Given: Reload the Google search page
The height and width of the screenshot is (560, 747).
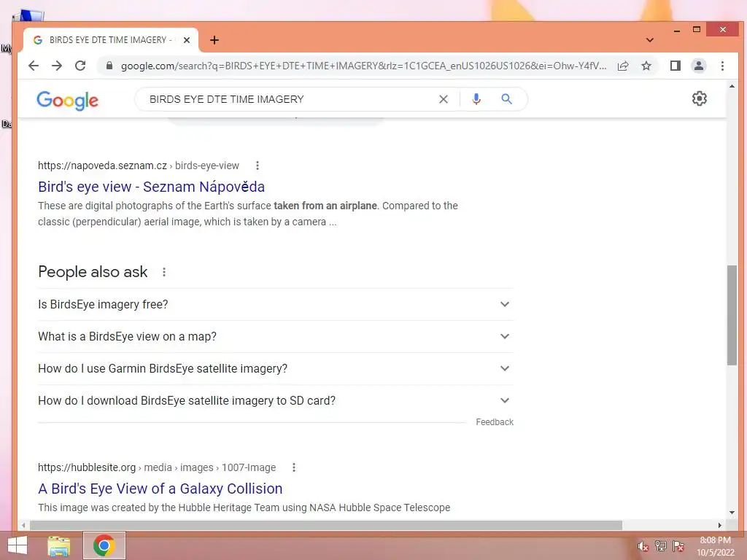Looking at the screenshot, I should pos(80,66).
